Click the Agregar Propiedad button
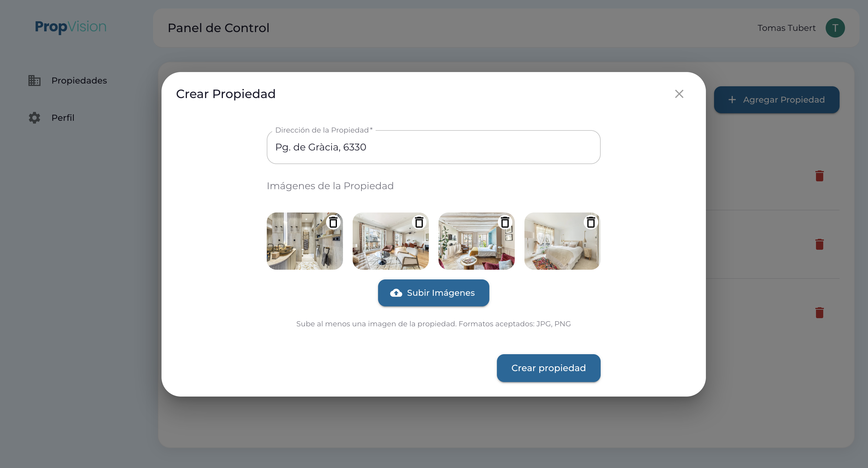 click(777, 100)
